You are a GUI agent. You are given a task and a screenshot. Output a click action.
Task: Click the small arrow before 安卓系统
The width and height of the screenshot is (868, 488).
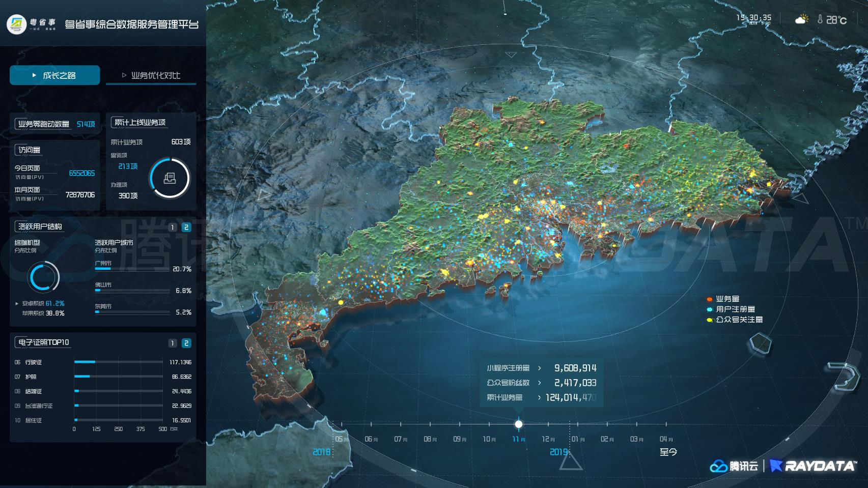coord(17,303)
